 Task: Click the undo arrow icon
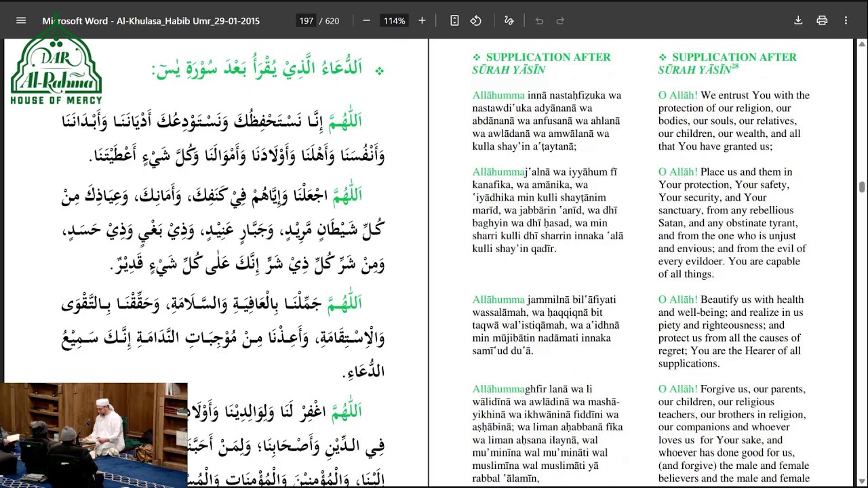[x=539, y=20]
